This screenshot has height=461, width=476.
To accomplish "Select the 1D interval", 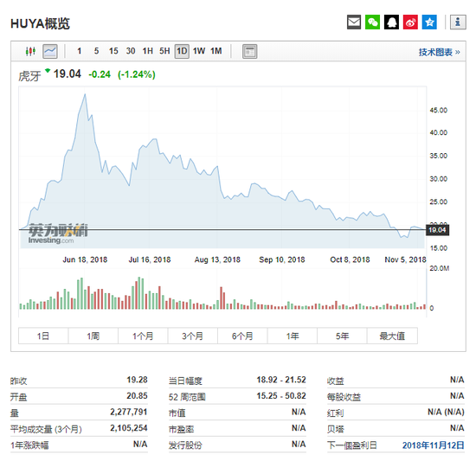I will pos(182,51).
